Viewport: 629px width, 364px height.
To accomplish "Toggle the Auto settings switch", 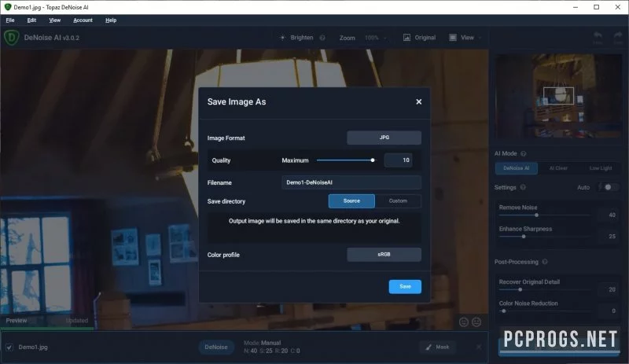I will pyautogui.click(x=611, y=187).
